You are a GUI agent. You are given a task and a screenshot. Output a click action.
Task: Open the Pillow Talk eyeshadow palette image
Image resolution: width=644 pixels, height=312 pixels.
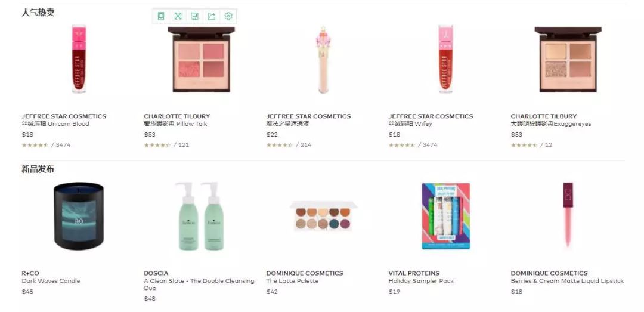pos(202,60)
